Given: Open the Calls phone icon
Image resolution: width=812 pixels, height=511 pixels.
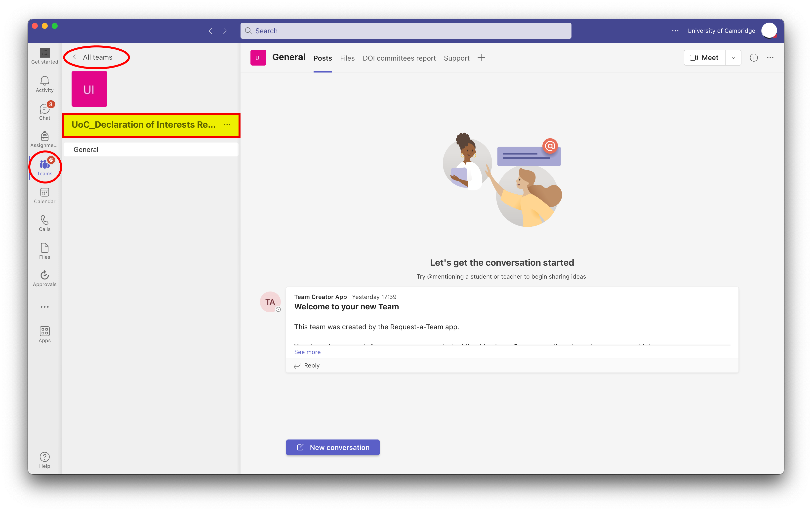Looking at the screenshot, I should coord(44,223).
